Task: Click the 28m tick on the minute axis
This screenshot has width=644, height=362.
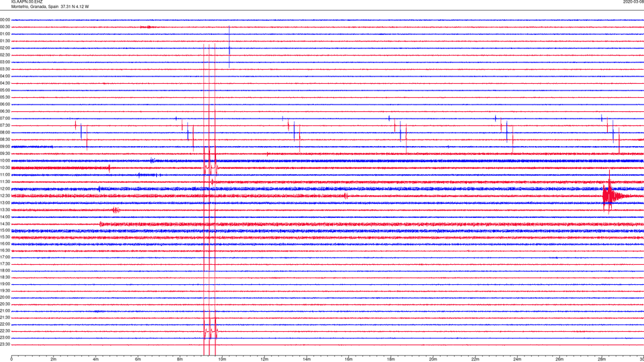Action: coord(602,359)
